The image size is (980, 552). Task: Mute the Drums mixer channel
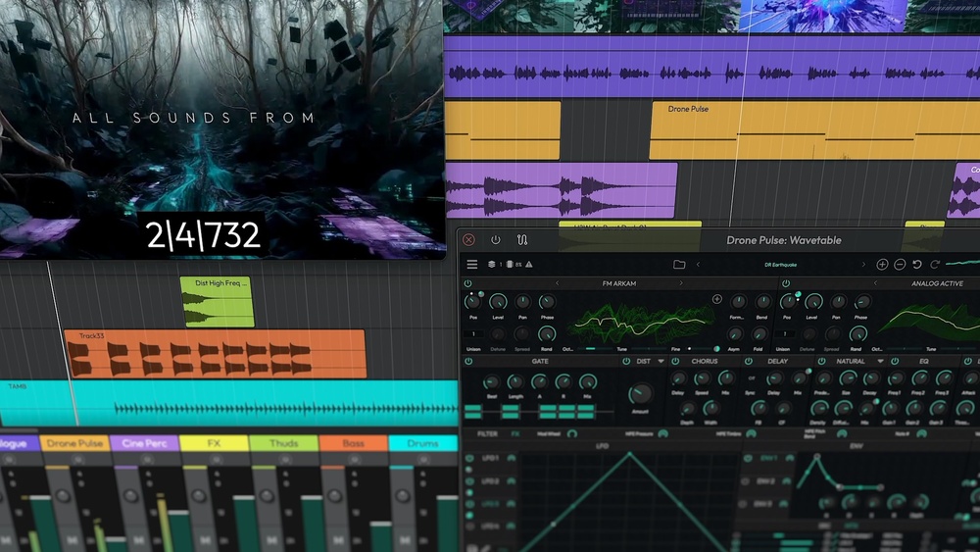(407, 540)
